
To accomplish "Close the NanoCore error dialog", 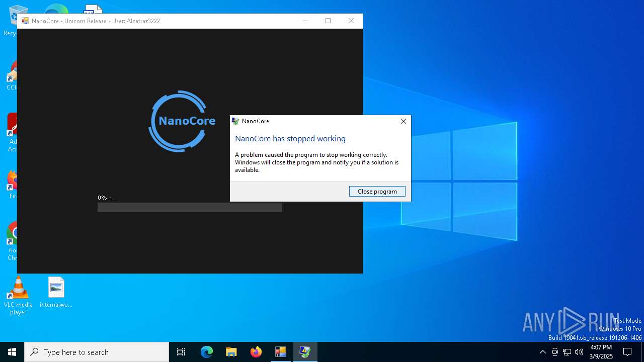I will click(404, 121).
